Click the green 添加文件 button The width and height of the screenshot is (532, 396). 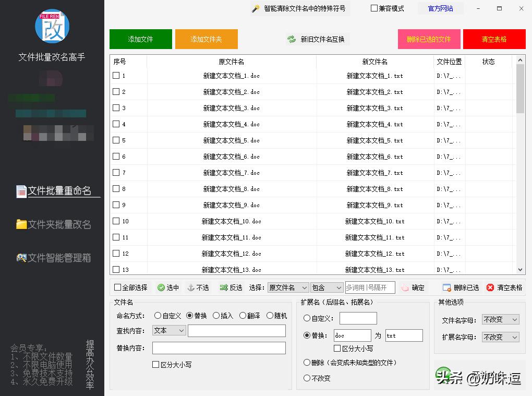pos(140,39)
